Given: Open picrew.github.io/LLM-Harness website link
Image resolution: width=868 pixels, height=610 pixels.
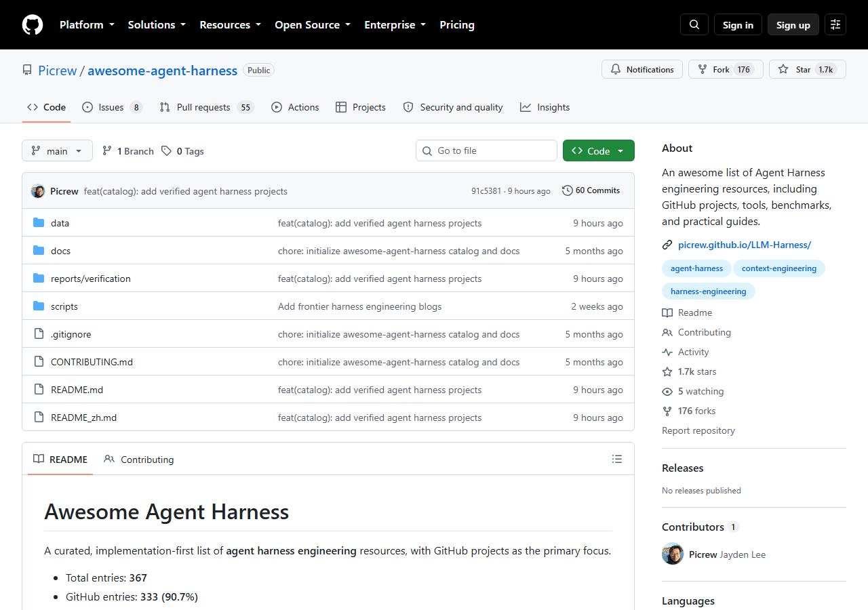Looking at the screenshot, I should point(745,245).
